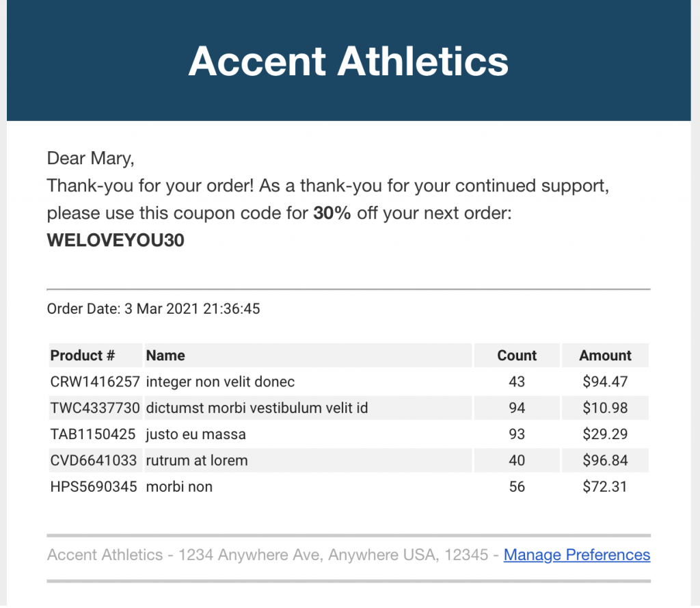Select the WELOVEYOU30 coupon code text
The image size is (700, 608).
(x=116, y=240)
